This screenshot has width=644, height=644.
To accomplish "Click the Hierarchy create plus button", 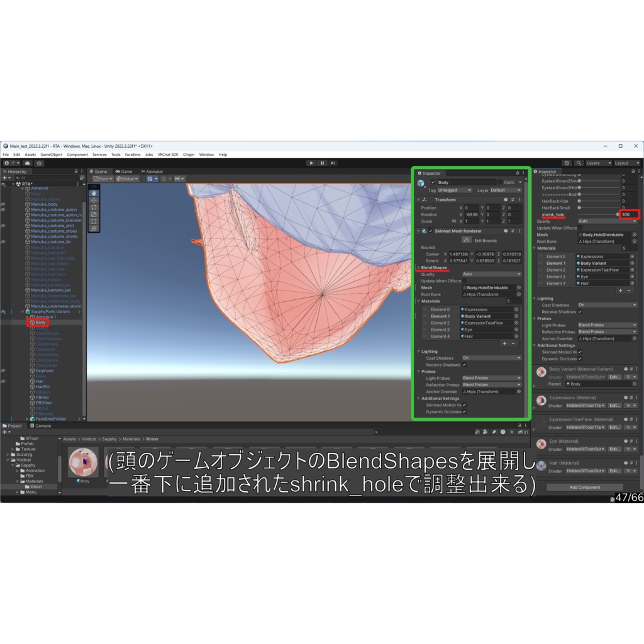I will point(6,178).
